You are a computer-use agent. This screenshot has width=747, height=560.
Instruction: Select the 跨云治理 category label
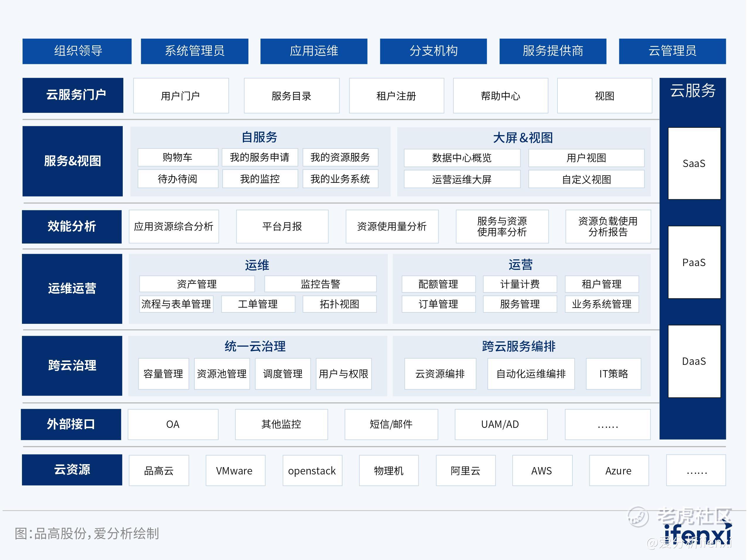(72, 365)
